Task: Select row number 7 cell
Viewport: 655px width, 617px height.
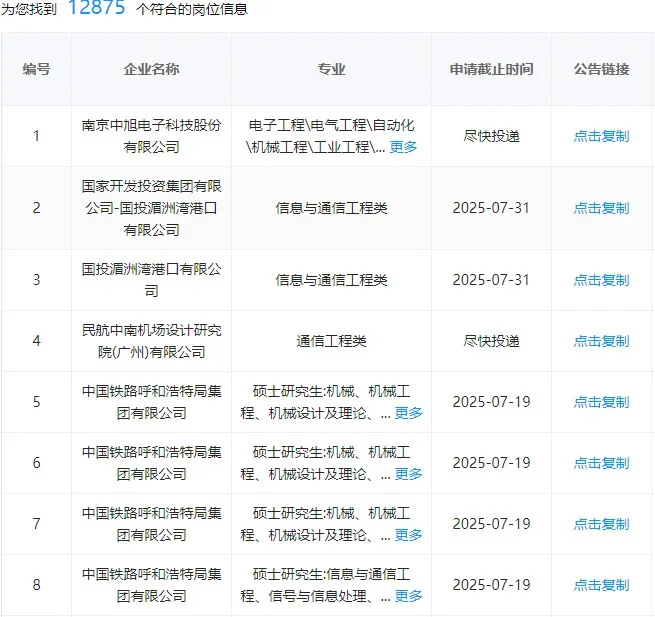Action: (36, 524)
